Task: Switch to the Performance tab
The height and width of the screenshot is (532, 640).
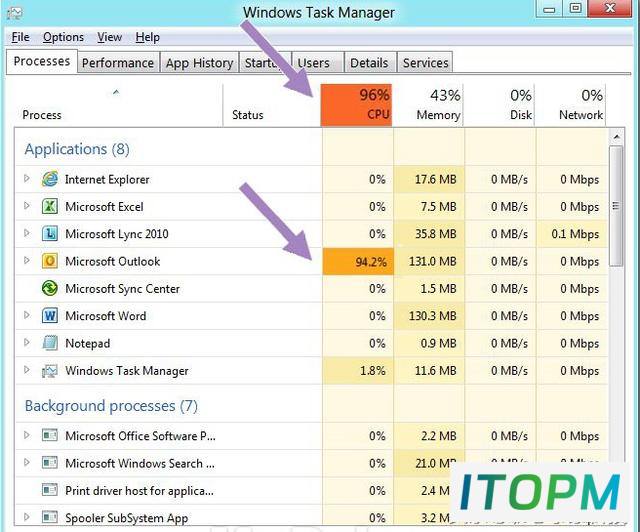Action: coord(118,63)
